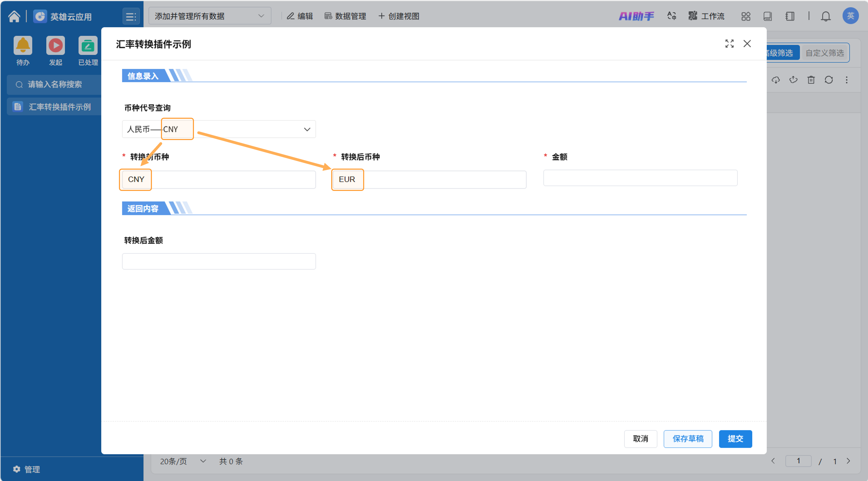
Task: Click the 保存草稿 button
Action: click(x=688, y=439)
